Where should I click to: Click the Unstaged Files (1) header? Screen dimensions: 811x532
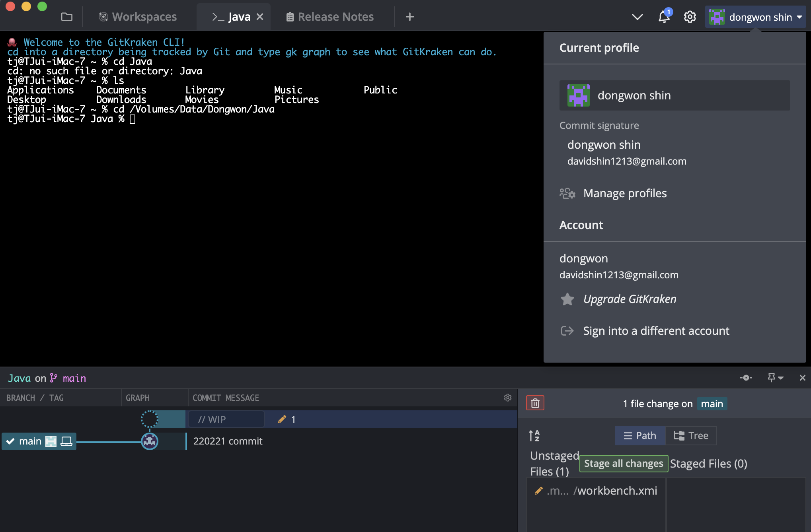pyautogui.click(x=554, y=464)
